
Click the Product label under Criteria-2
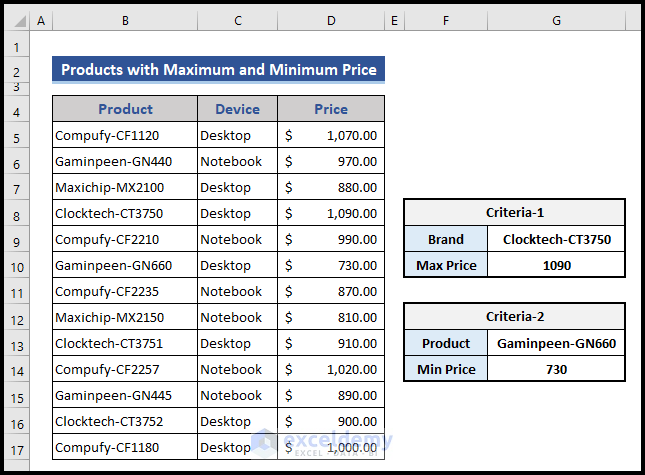point(446,343)
